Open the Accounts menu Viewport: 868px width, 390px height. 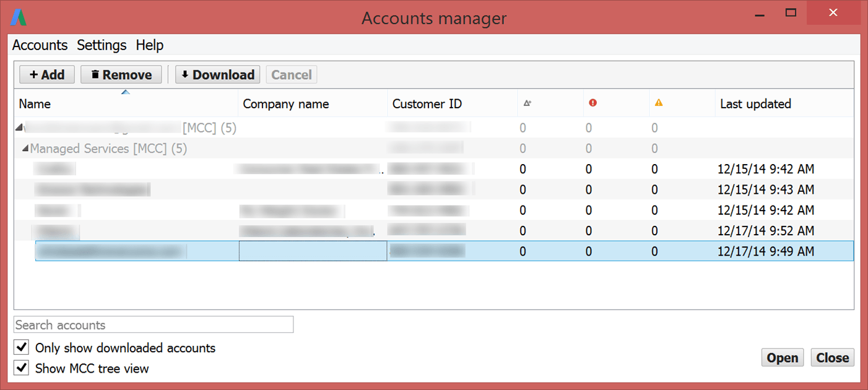[40, 45]
